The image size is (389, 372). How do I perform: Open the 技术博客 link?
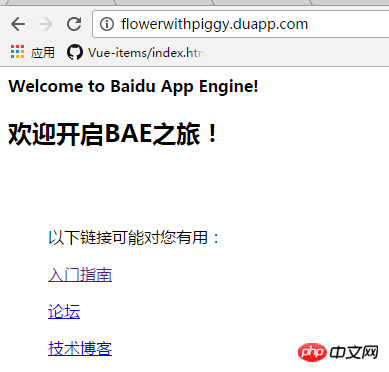tap(80, 349)
